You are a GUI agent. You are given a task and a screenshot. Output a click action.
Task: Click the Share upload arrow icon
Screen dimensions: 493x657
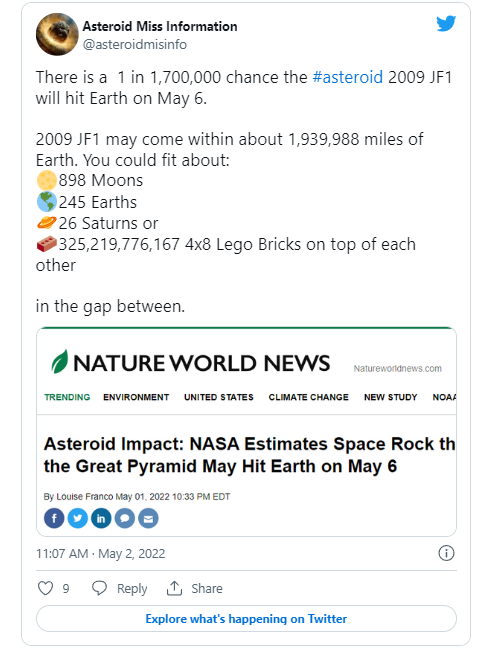click(x=174, y=588)
